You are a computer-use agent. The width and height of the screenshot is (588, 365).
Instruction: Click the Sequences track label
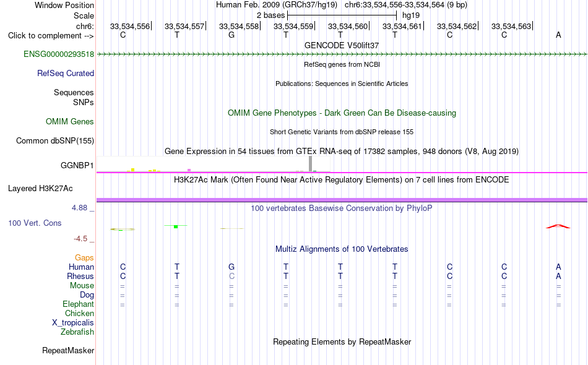pos(74,93)
